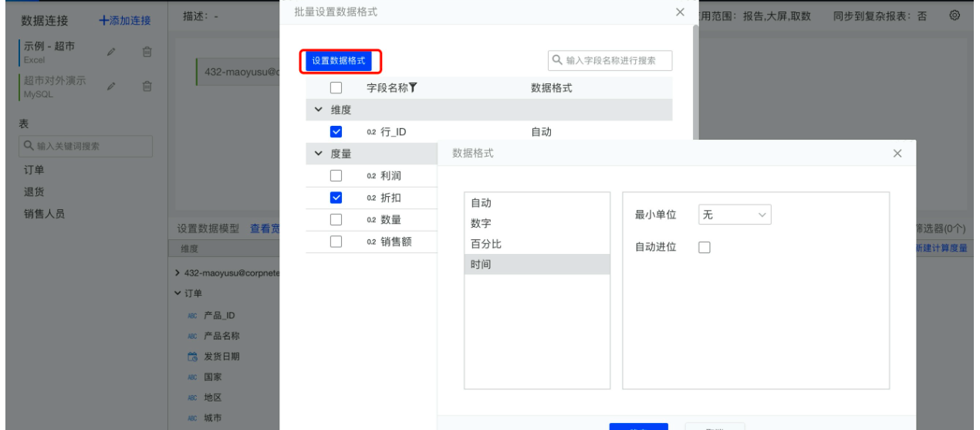
Task: Click the 地区 field in tree
Action: pyautogui.click(x=214, y=398)
